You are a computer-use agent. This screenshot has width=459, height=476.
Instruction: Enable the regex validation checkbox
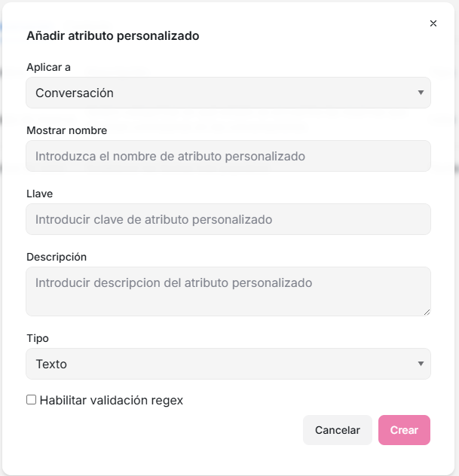point(32,400)
